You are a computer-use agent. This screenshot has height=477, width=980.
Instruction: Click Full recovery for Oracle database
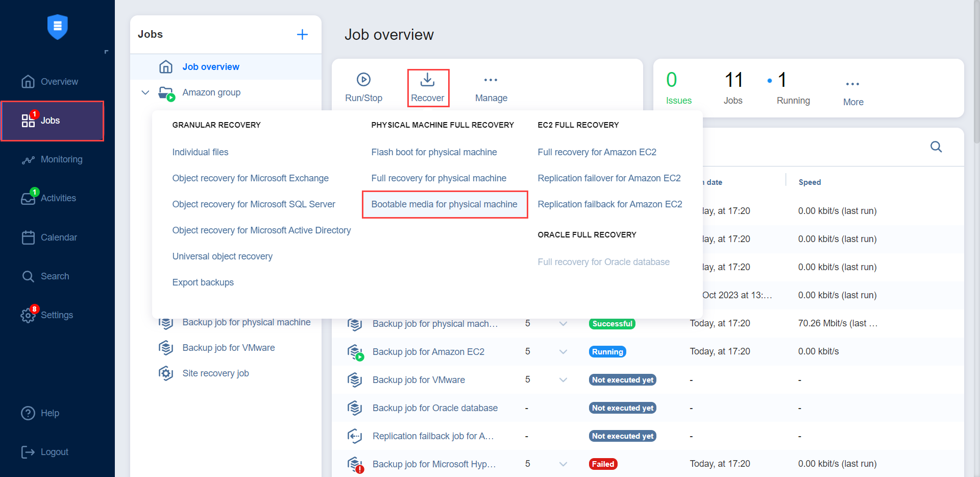603,262
